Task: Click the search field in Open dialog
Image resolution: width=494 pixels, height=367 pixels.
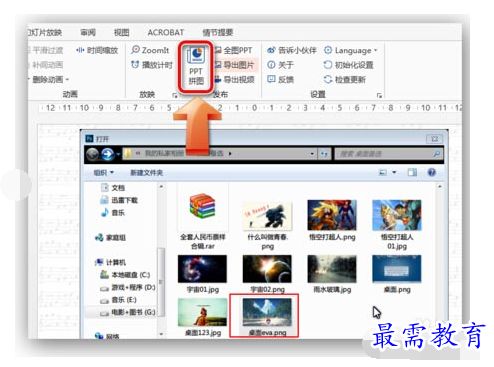Action: [388, 154]
